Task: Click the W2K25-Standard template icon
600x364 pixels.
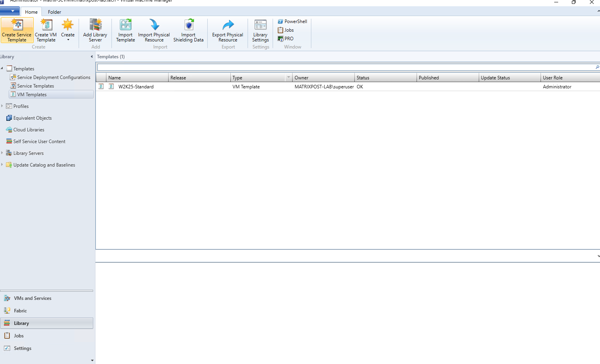Action: click(111, 86)
